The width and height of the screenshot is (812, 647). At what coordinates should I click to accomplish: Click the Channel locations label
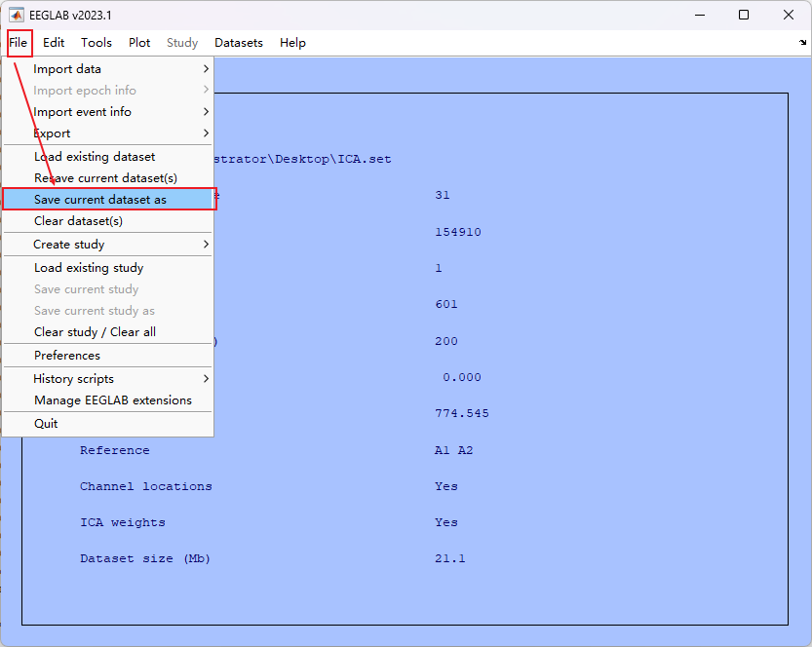tap(146, 486)
